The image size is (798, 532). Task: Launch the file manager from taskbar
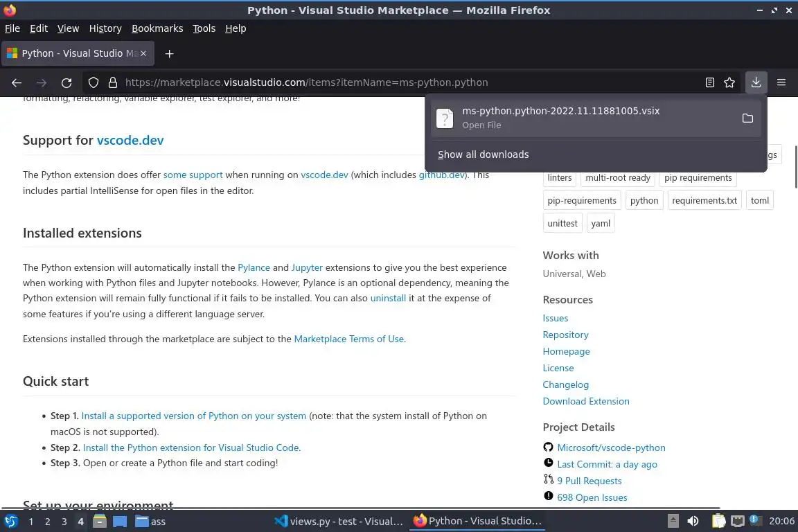coord(100,522)
